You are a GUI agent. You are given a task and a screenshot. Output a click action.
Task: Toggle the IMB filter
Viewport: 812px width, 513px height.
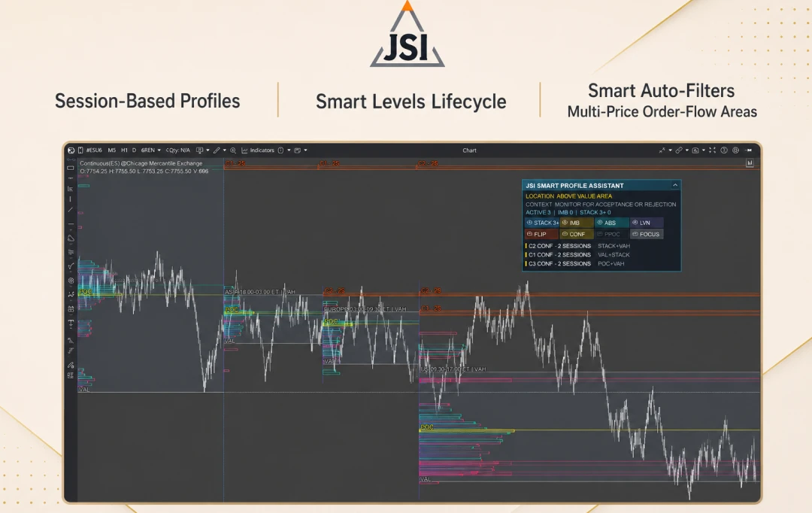click(x=577, y=223)
